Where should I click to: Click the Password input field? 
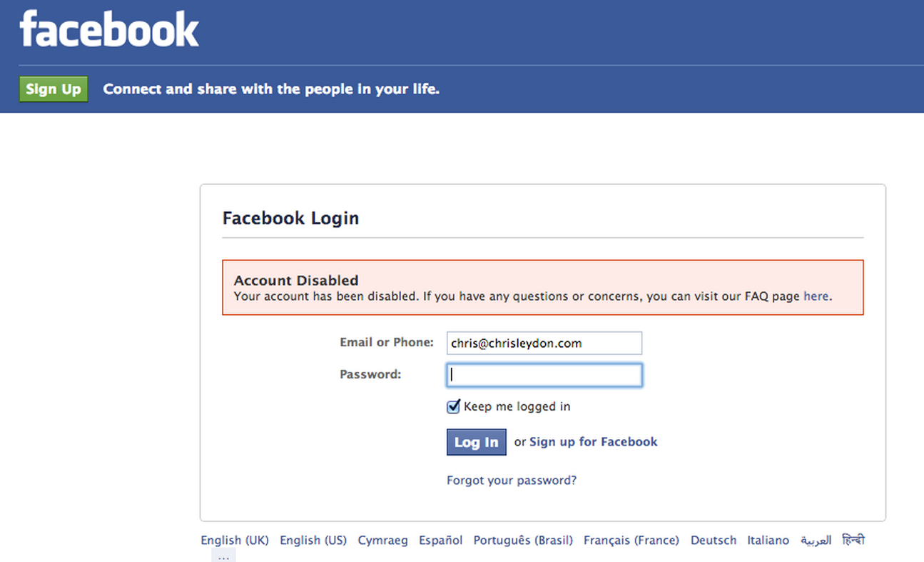tap(544, 374)
